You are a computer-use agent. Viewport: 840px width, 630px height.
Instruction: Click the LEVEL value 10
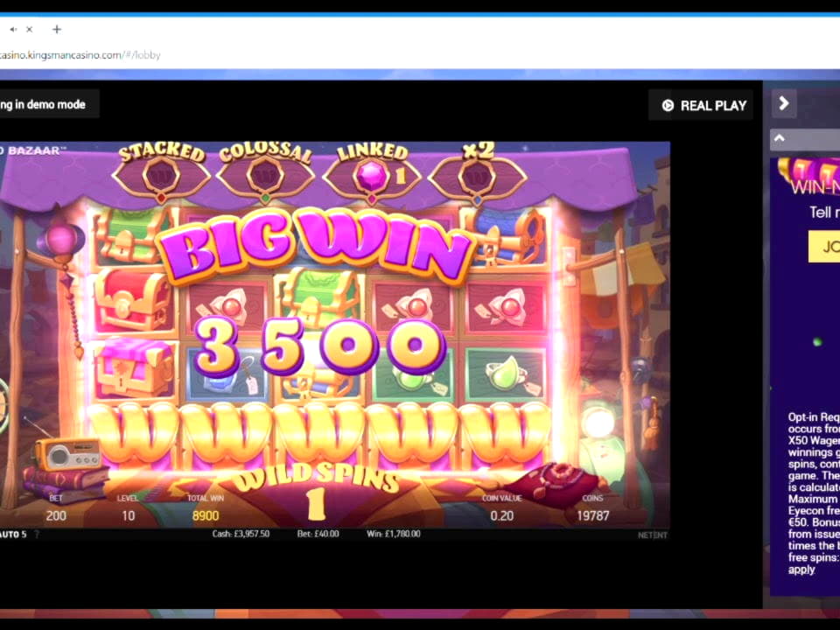click(128, 516)
